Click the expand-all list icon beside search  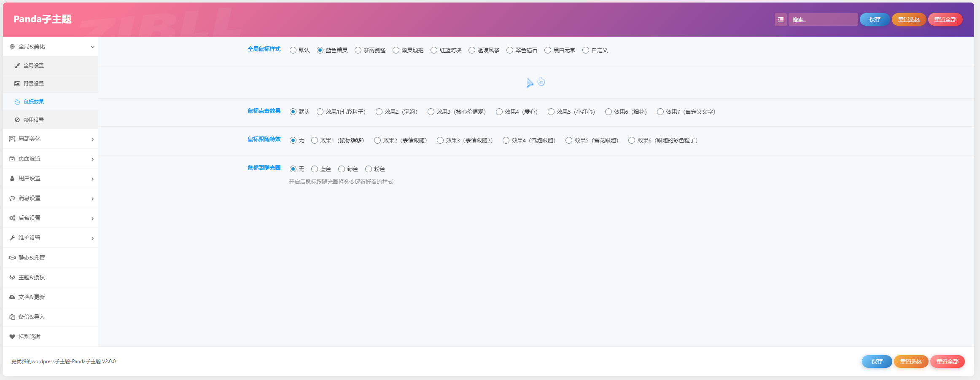coord(781,19)
